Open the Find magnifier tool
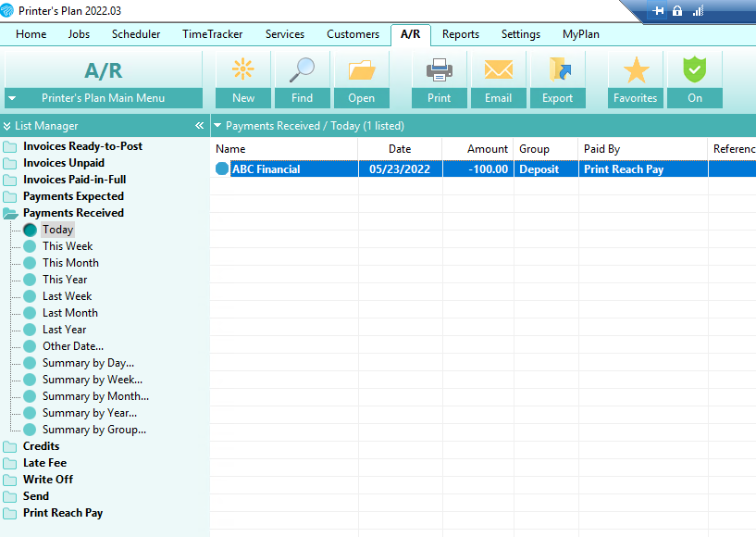This screenshot has height=537, width=756. pyautogui.click(x=302, y=70)
